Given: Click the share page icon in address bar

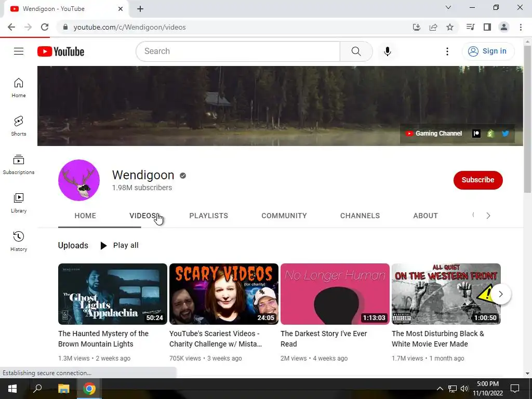Looking at the screenshot, I should click(433, 27).
